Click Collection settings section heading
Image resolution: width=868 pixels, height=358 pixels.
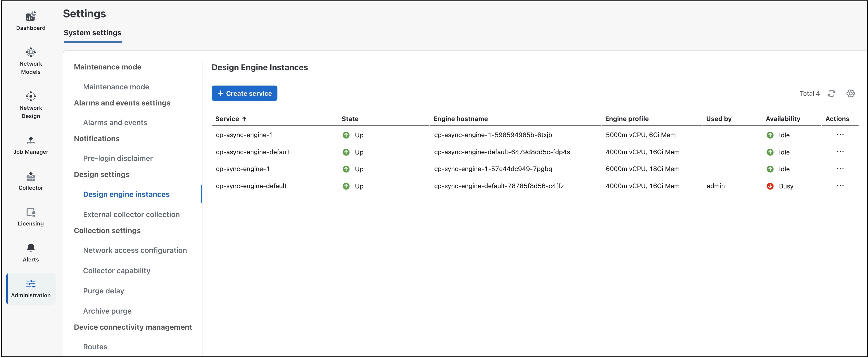(x=107, y=231)
